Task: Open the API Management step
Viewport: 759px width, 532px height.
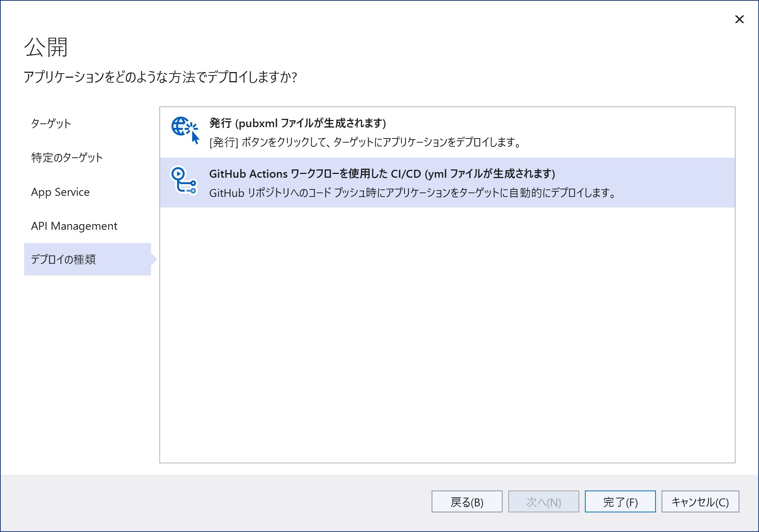Action: point(74,226)
